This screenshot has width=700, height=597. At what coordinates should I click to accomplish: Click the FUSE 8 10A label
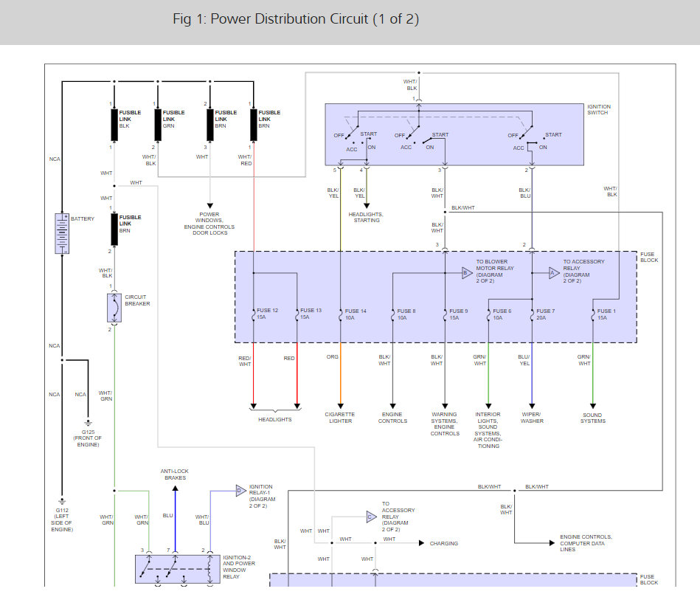click(x=406, y=314)
